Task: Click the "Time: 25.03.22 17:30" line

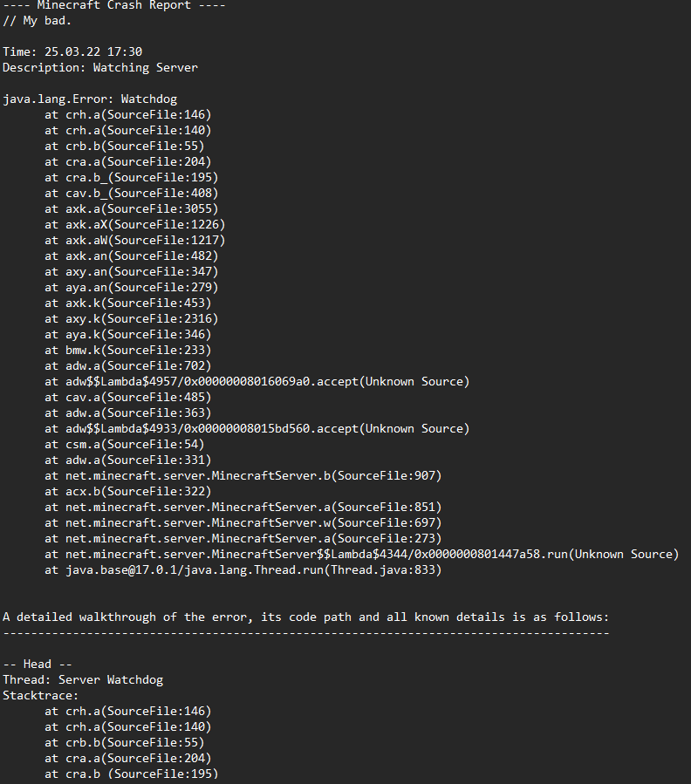Action: pos(72,52)
